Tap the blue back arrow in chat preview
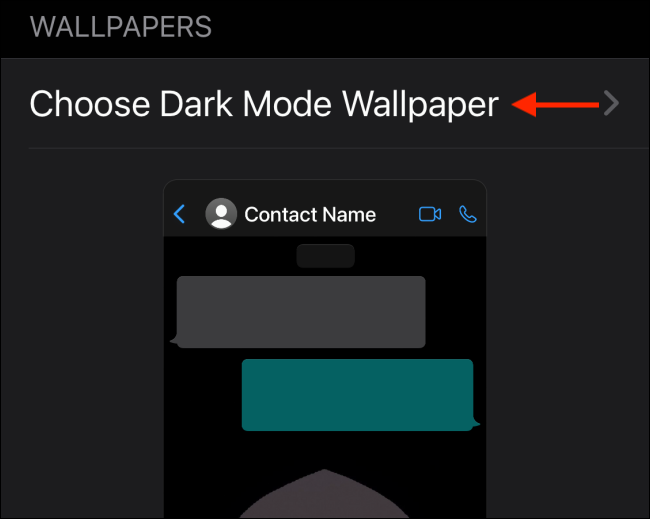This screenshot has width=650, height=519. coord(179,214)
